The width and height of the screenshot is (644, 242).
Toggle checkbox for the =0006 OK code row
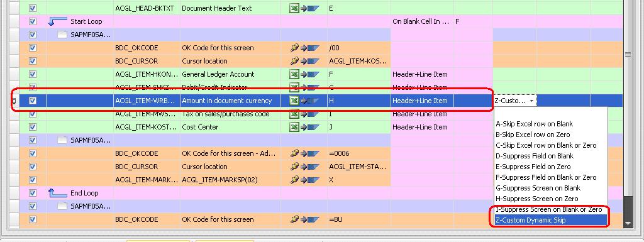[33, 153]
